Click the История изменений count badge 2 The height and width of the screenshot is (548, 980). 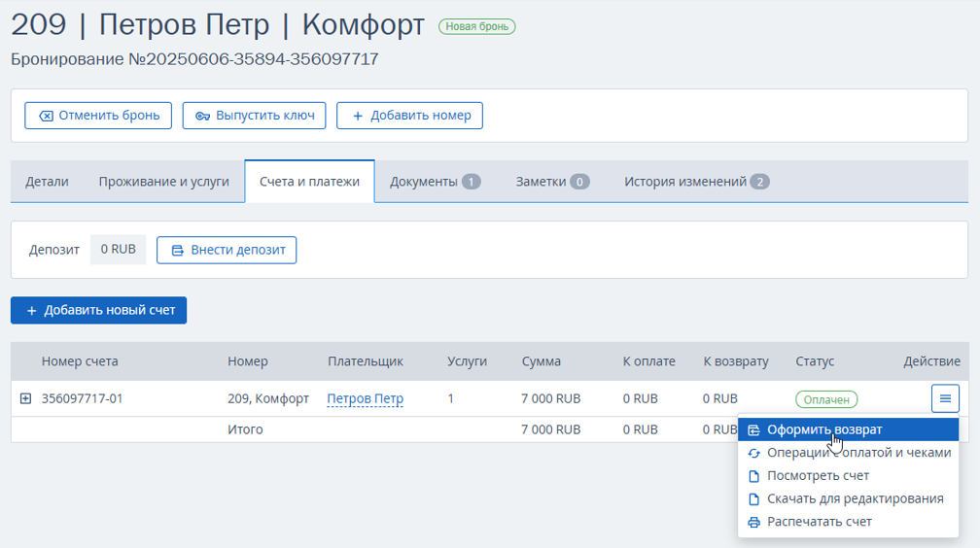tap(759, 182)
